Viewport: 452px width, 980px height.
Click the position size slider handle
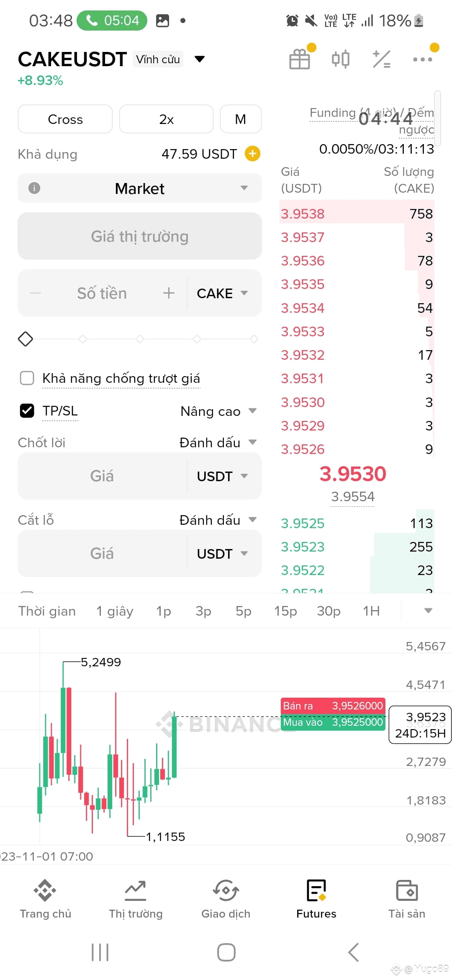(x=26, y=339)
